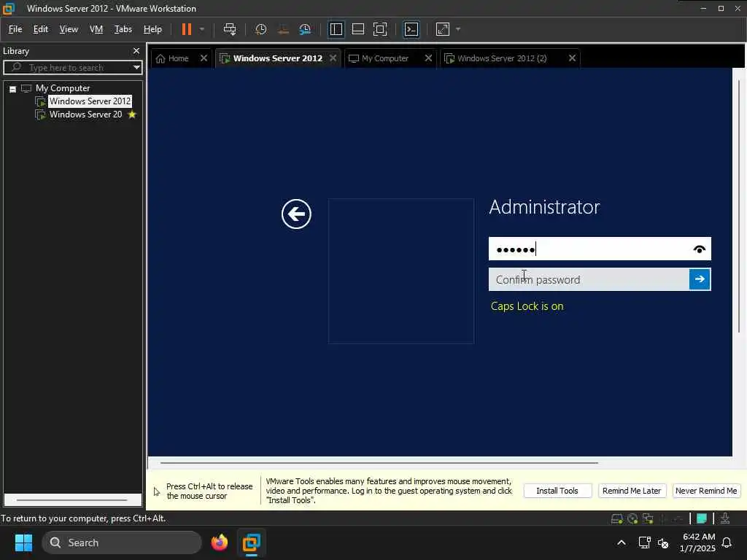Viewport: 747px width, 560px height.
Task: Open the power options dropdown arrow
Action: (x=202, y=29)
